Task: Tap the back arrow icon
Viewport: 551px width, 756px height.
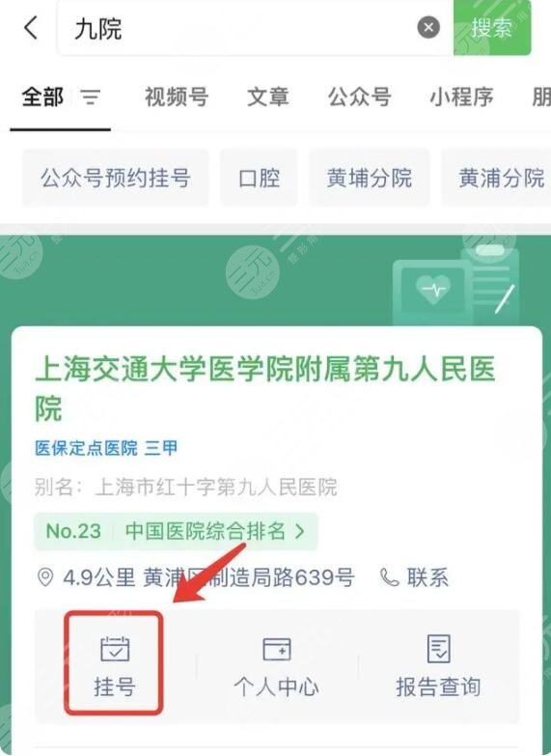Action: [x=31, y=27]
